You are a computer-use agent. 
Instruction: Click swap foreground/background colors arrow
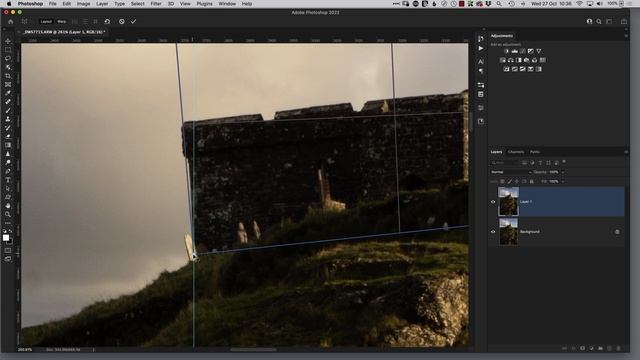11,231
